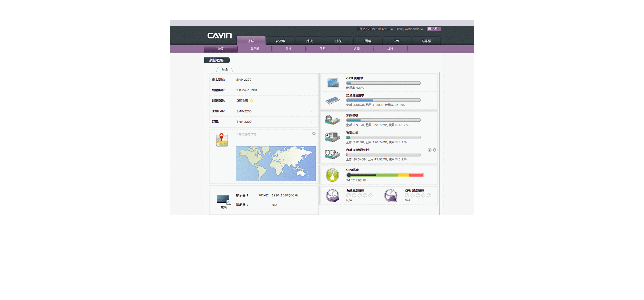Click the 沒有位置的設定 text
Image resolution: width=644 pixels, height=300 pixels.
tap(246, 134)
